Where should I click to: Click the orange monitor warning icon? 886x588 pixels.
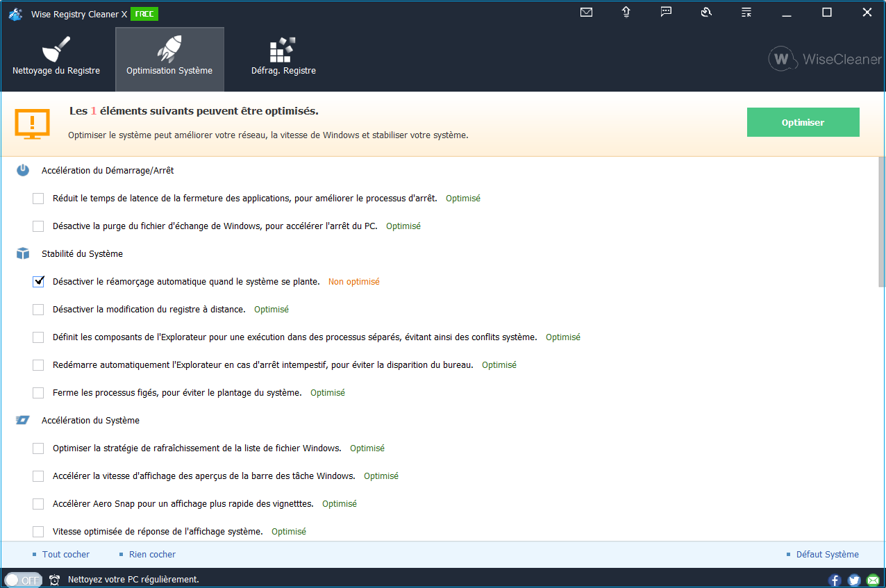tap(33, 124)
